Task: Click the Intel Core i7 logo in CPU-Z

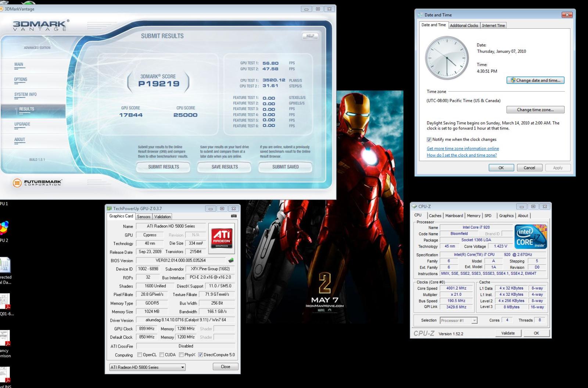Action: [x=531, y=236]
